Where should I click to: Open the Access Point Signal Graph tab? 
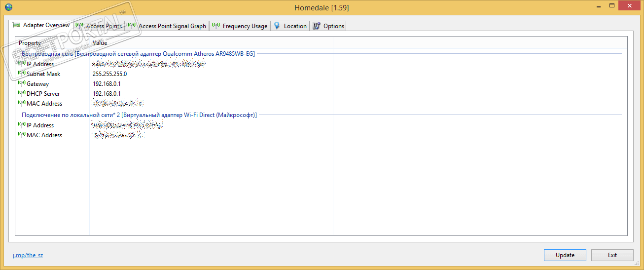pos(167,26)
